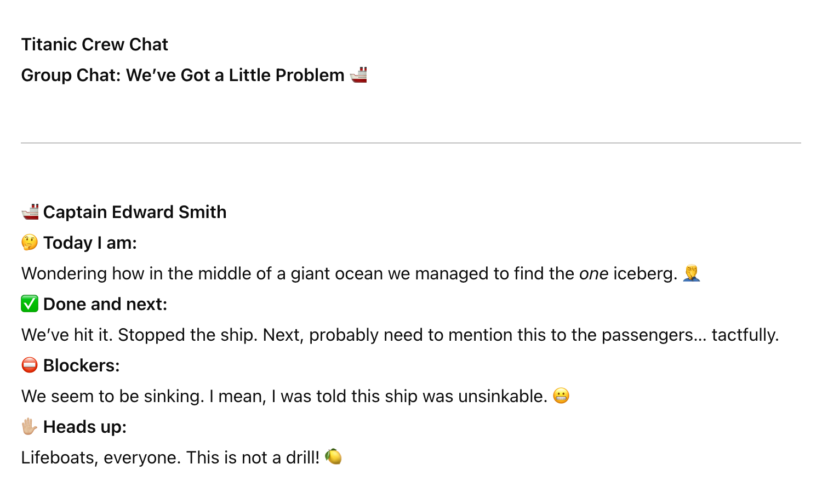Click the ship emoji beside Captain Edward Smith
The height and width of the screenshot is (504, 822).
(30, 211)
